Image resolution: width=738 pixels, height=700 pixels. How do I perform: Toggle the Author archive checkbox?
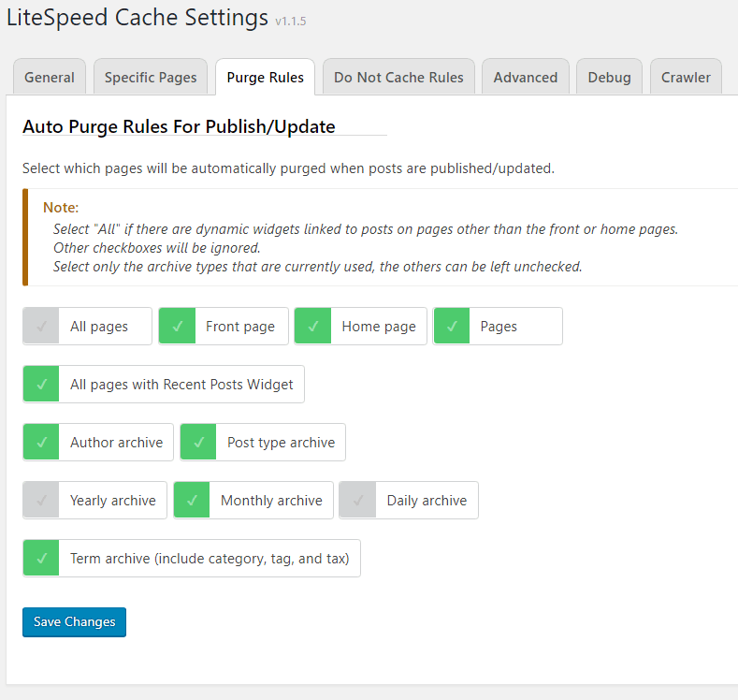41,443
